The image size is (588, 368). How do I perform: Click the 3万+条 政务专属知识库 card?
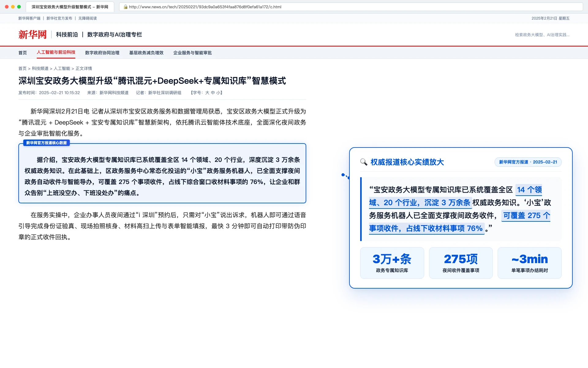[x=392, y=263]
